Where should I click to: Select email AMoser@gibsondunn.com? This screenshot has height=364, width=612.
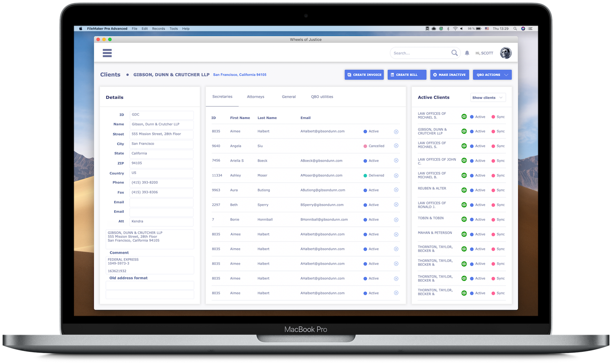[x=321, y=175]
